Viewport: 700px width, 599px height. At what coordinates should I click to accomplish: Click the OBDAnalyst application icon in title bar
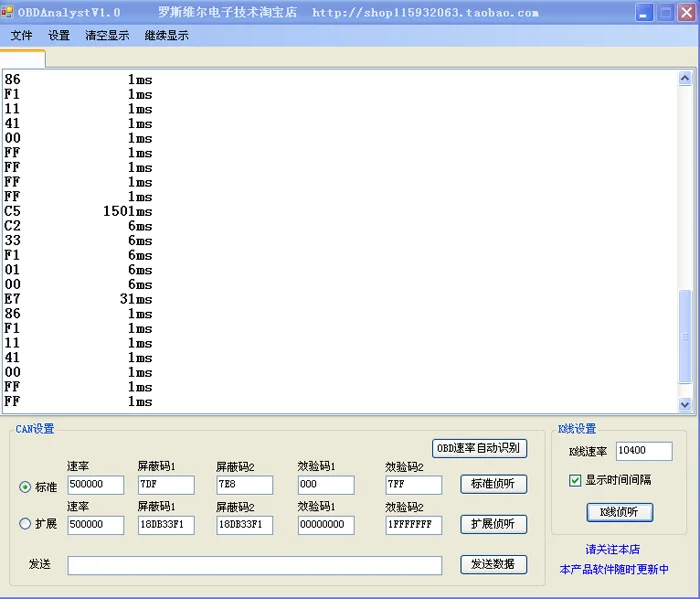(x=8, y=12)
